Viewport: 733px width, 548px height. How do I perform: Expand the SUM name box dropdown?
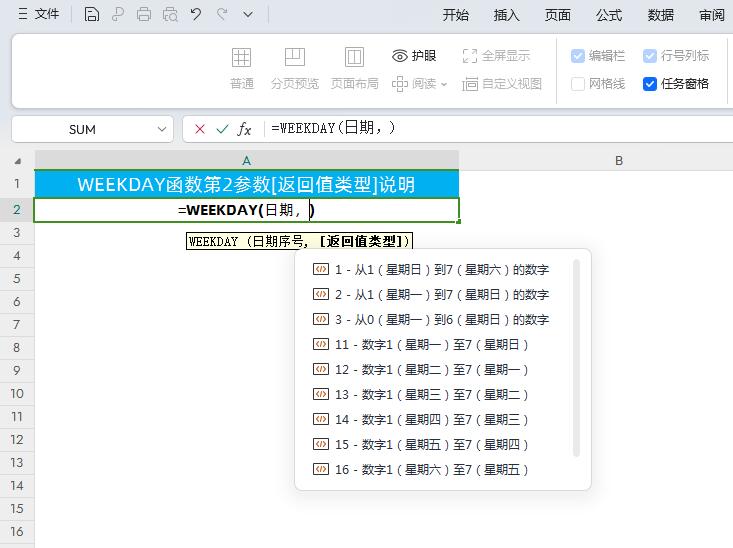162,129
